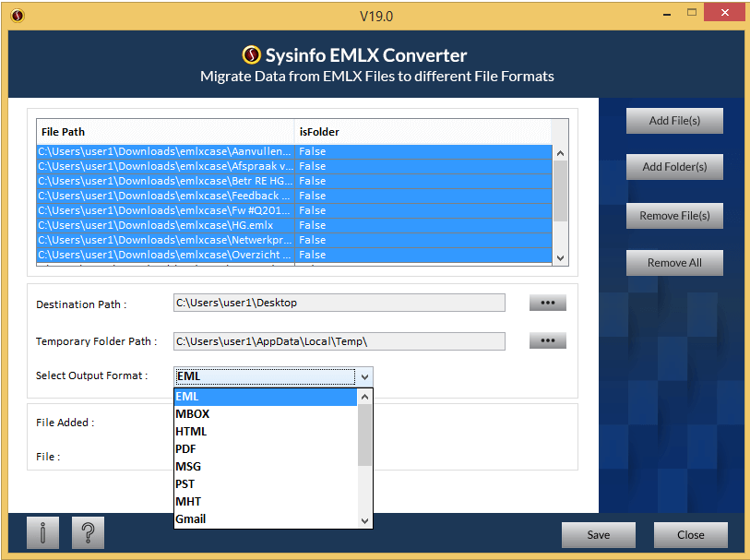Select the Feedback ... file row
750x560 pixels.
[294, 197]
